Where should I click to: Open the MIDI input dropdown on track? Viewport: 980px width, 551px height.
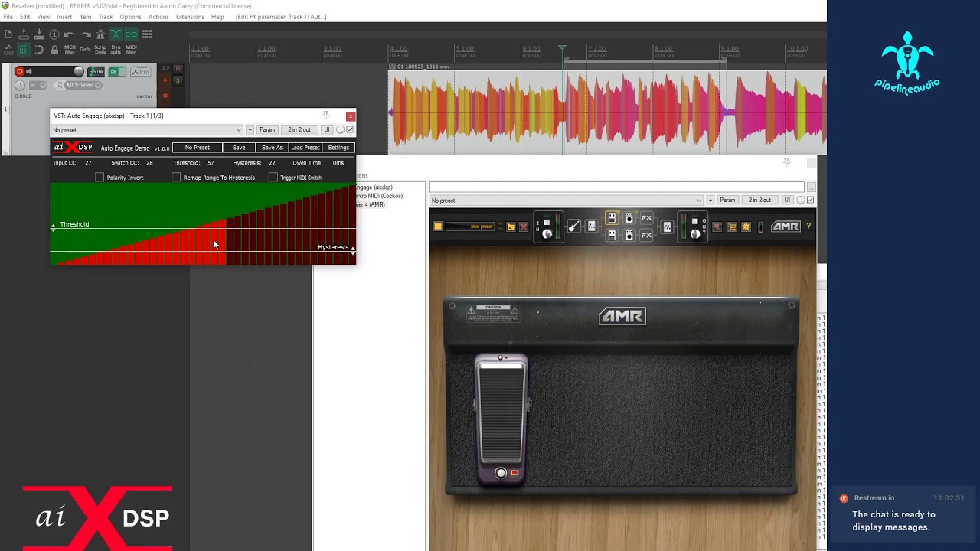point(83,85)
